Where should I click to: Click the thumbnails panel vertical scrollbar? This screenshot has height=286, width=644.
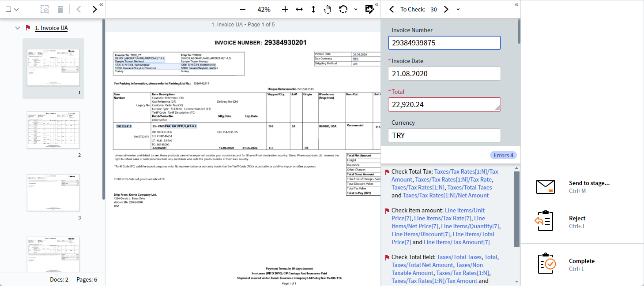[x=103, y=109]
